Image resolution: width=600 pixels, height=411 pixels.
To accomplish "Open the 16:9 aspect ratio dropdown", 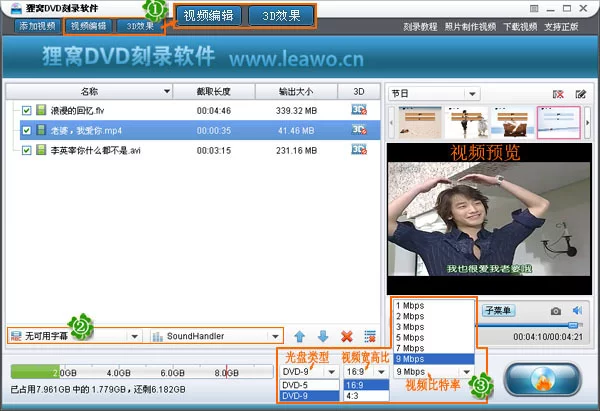I will (366, 372).
